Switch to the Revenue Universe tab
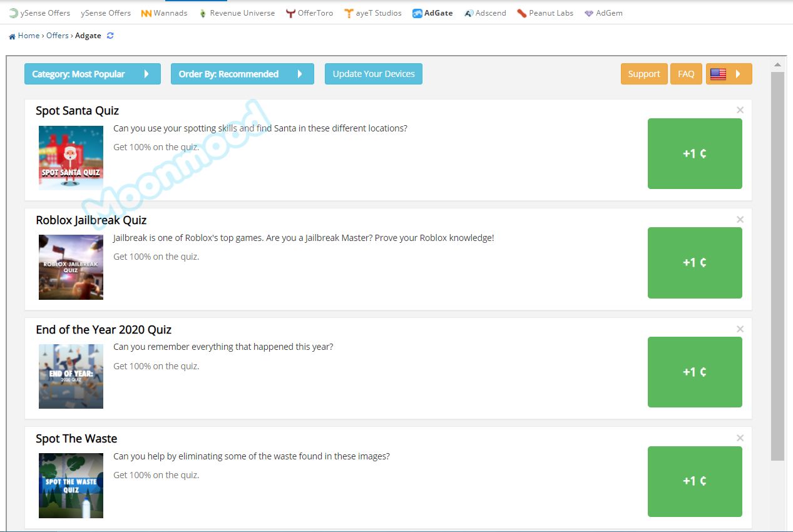Screen dimensions: 793x532 (x=237, y=13)
